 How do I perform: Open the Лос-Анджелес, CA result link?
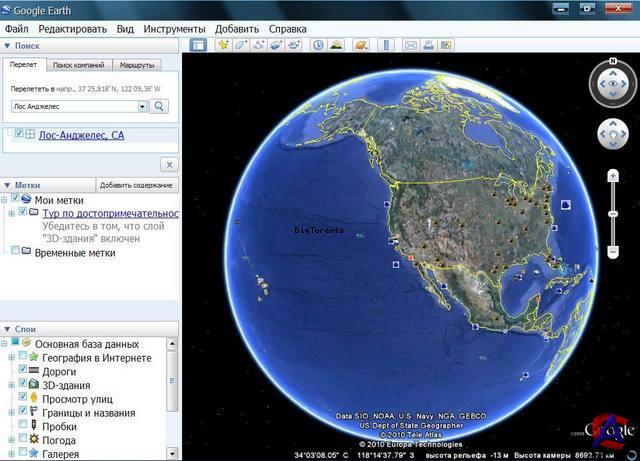pyautogui.click(x=81, y=135)
